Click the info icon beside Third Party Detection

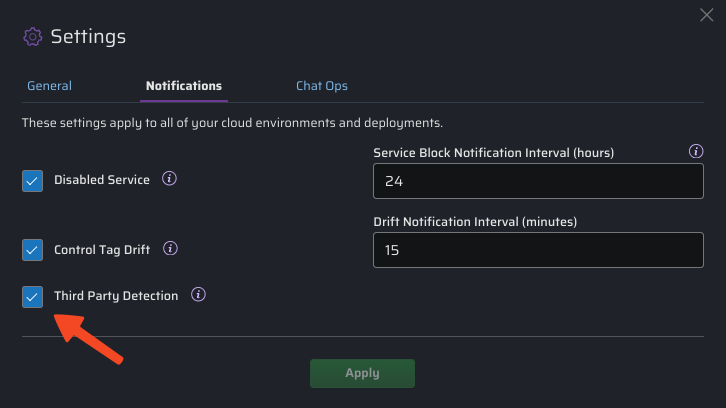pos(198,295)
